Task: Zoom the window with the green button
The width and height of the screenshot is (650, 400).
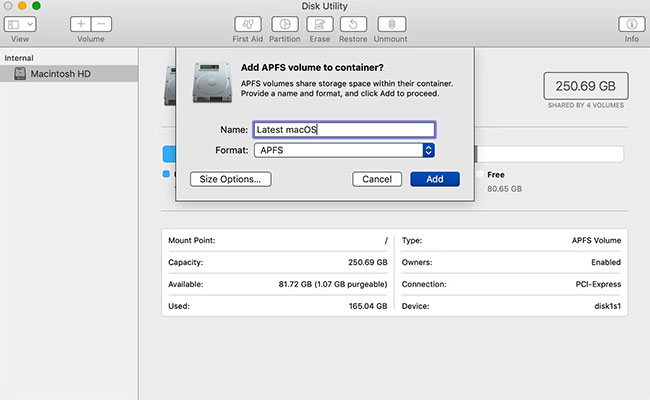Action: (x=36, y=5)
